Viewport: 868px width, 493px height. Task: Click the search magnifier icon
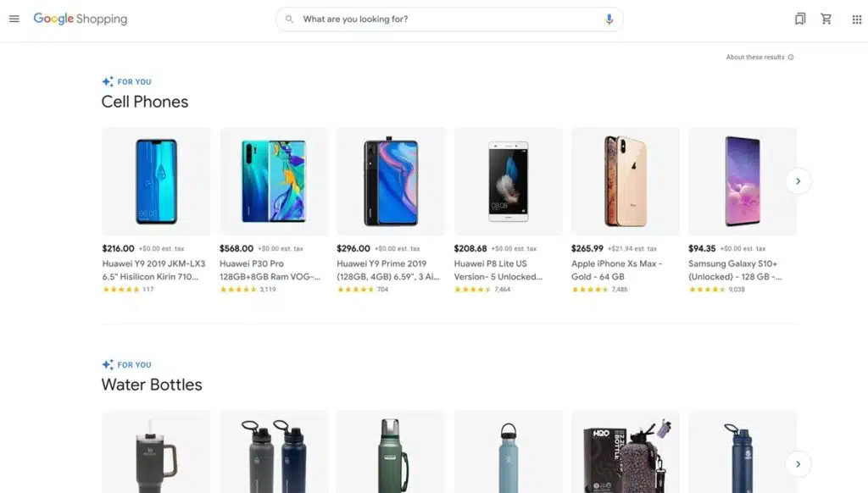pyautogui.click(x=289, y=19)
